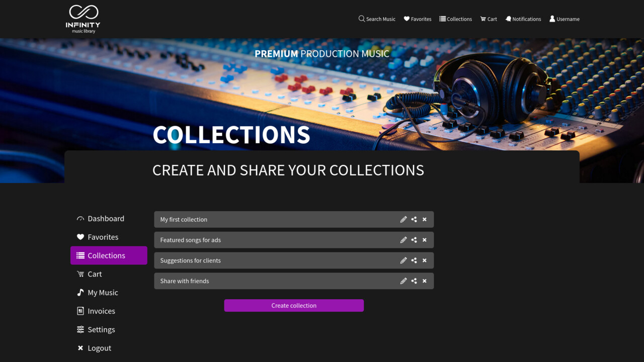Screen dimensions: 644x362
Task: Share Suggestions for clients collection
Action: point(414,260)
